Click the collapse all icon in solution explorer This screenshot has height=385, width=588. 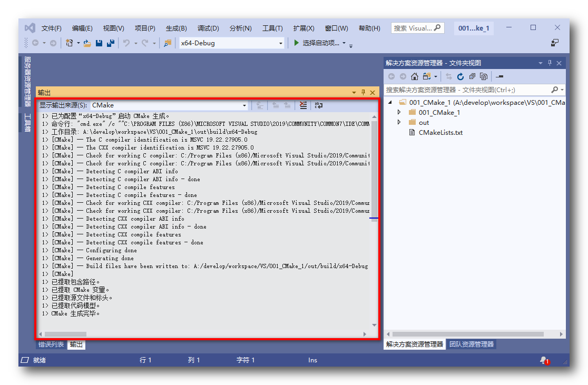[472, 76]
